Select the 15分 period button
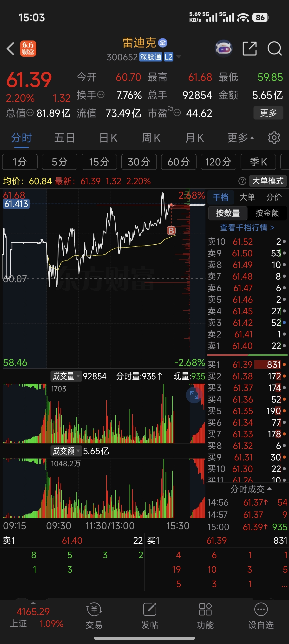 tap(99, 162)
